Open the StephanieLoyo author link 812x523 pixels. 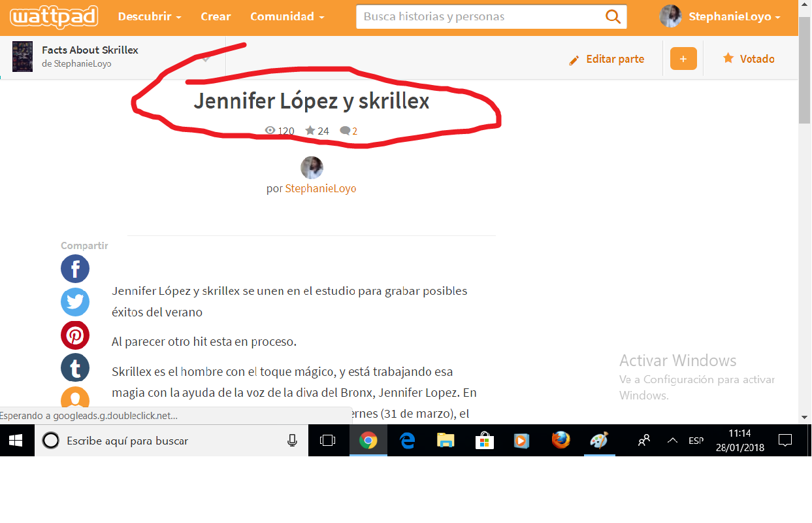click(321, 188)
